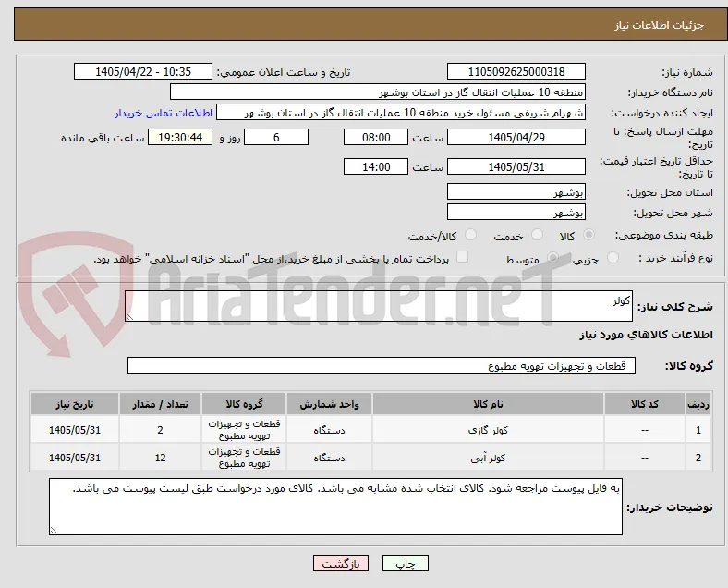Click the goods group field قطعات و تجهیزات تهویه مطبوع

click(x=382, y=365)
